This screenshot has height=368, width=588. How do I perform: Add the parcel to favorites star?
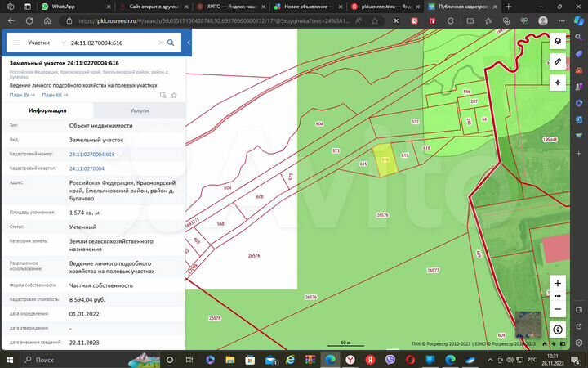[x=174, y=95]
